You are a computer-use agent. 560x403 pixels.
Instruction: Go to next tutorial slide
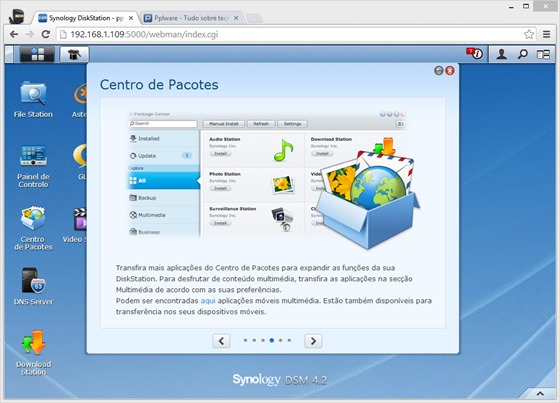(313, 341)
